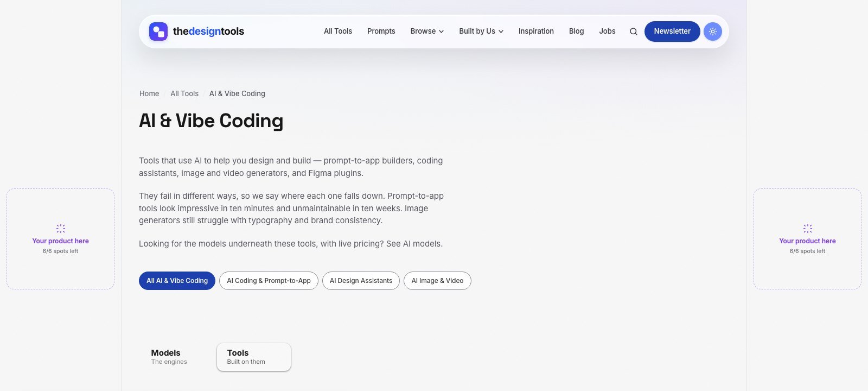The image size is (868, 391).
Task: Expand the Browse dropdown menu
Action: (x=427, y=31)
